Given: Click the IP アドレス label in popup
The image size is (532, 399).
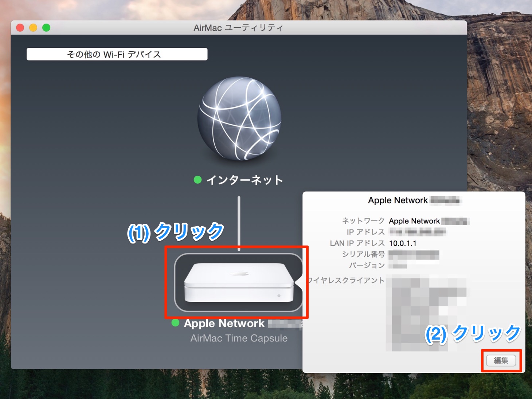Looking at the screenshot, I should click(x=366, y=232).
